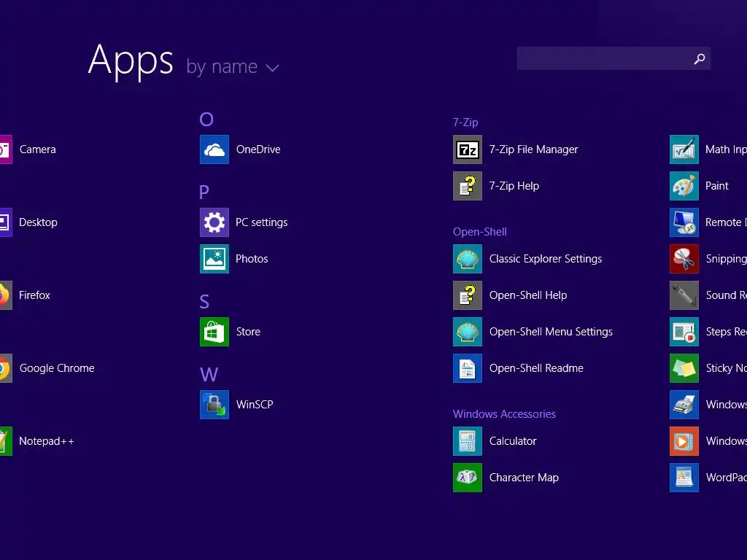
Task: Click the 'Apps' heading
Action: point(131,61)
